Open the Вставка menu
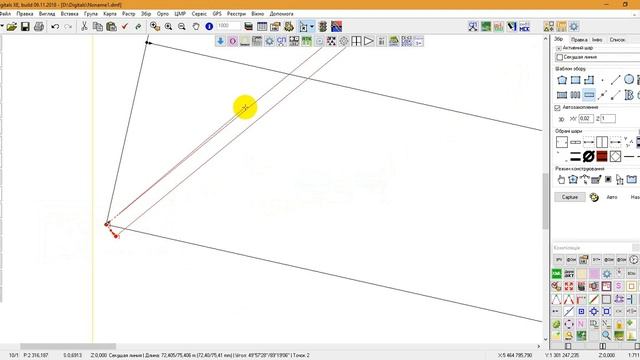 (69, 13)
